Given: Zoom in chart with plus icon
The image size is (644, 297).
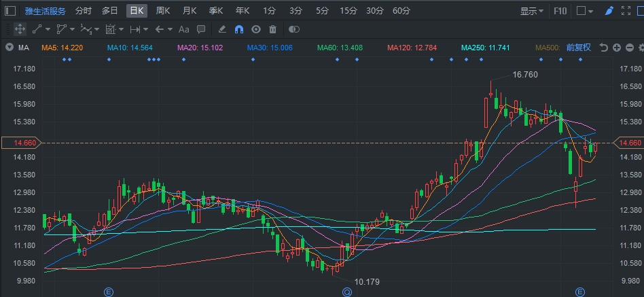Looking at the screenshot, I should (616, 48).
